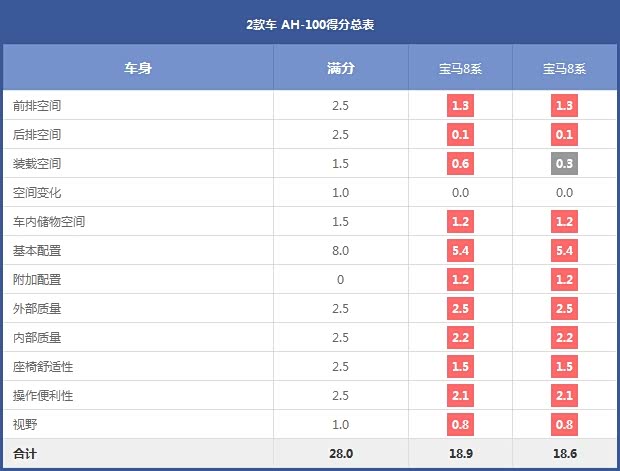This screenshot has height=471, width=620.
Task: Click the 外部质量 row label
Action: coord(37,309)
